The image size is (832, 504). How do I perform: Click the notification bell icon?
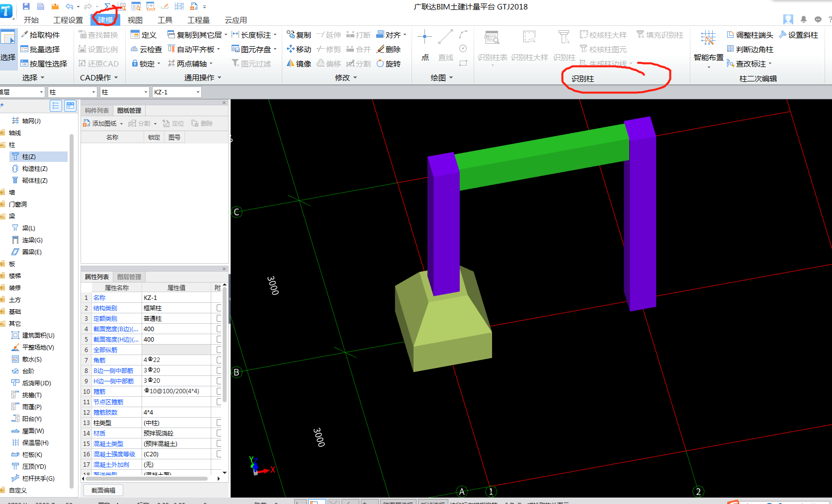point(804,19)
